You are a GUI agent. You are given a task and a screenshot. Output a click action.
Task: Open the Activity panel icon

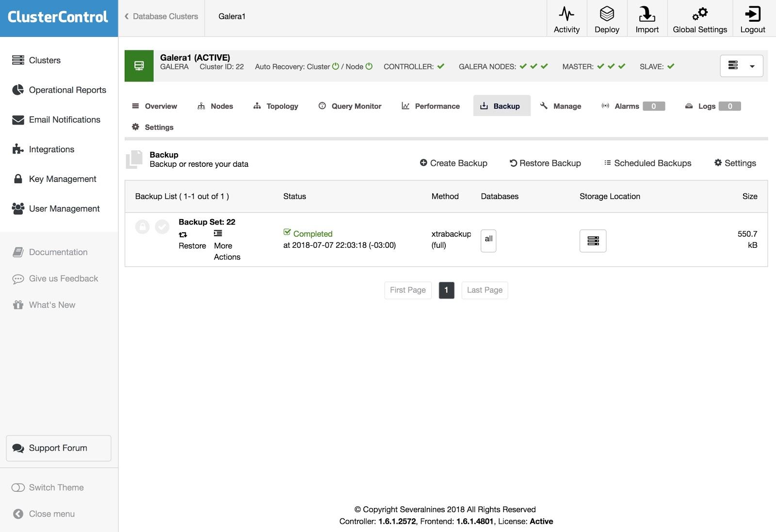pyautogui.click(x=566, y=14)
